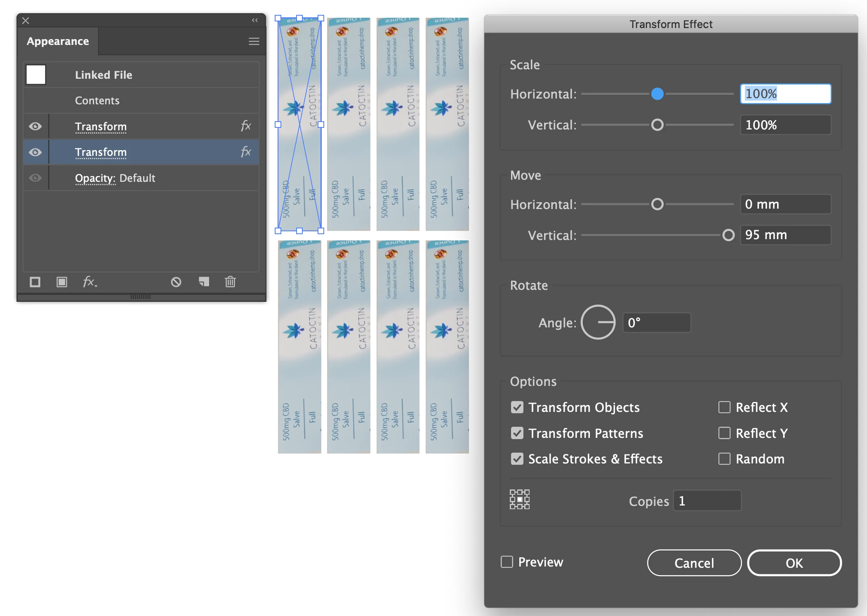Collapse the Appearance panel using double arrows
Image resolution: width=867 pixels, height=616 pixels.
click(255, 20)
